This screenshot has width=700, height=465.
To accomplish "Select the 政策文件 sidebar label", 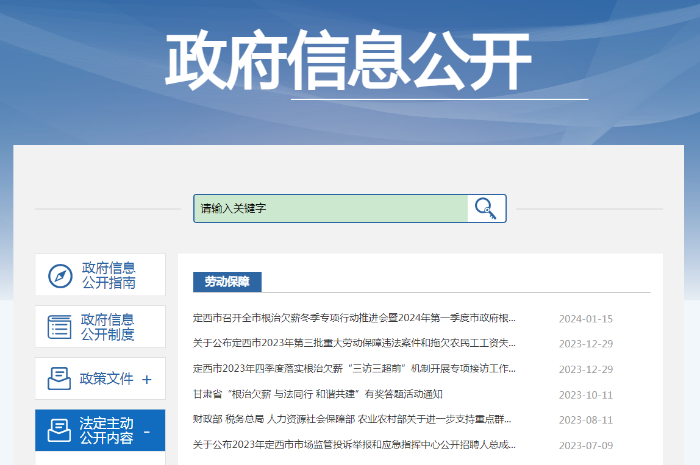I will click(x=106, y=379).
